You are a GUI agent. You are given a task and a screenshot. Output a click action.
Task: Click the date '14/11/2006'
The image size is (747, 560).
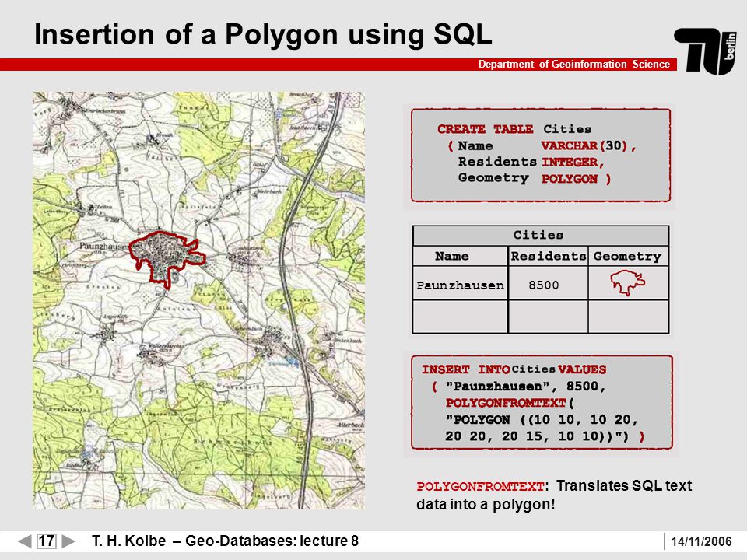pos(701,541)
